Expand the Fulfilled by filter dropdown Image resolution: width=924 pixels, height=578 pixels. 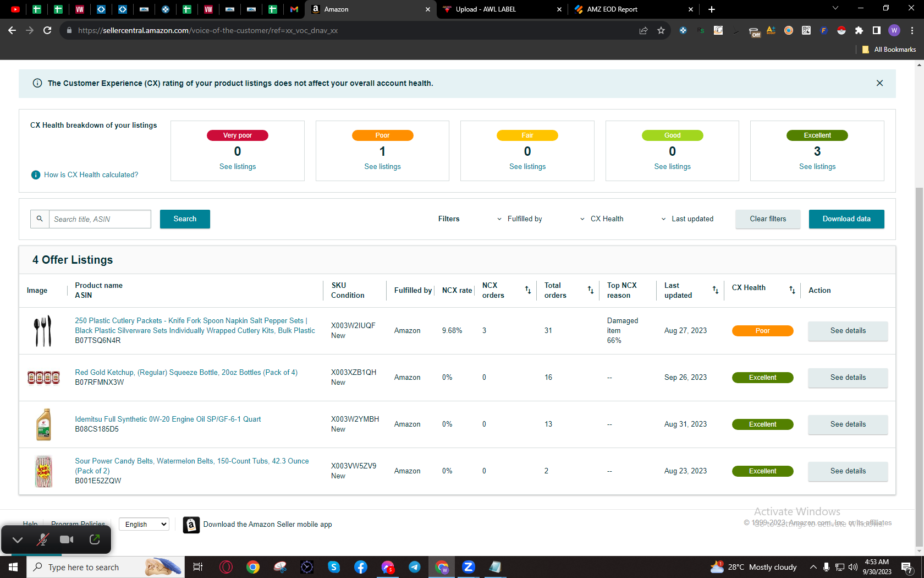tap(519, 219)
